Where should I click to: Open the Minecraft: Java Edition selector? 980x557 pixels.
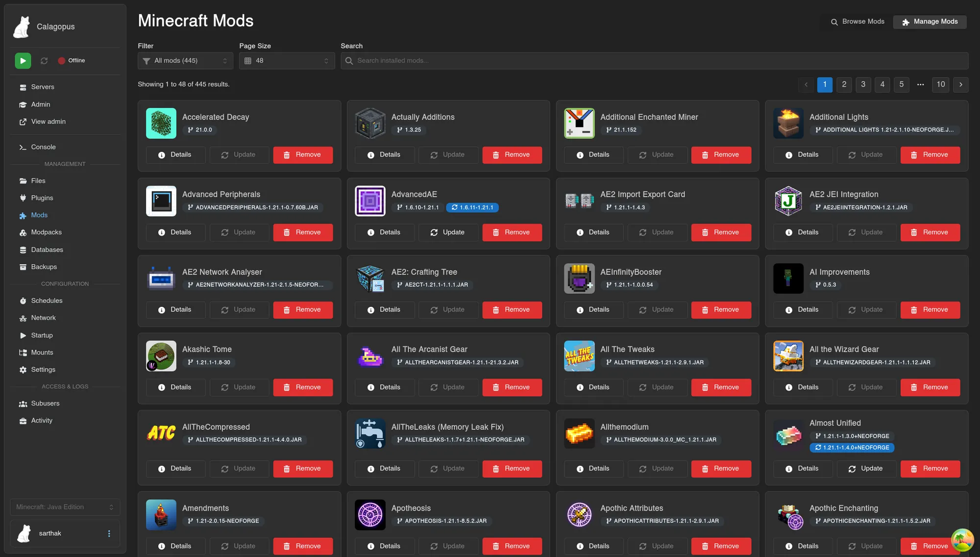pos(65,507)
